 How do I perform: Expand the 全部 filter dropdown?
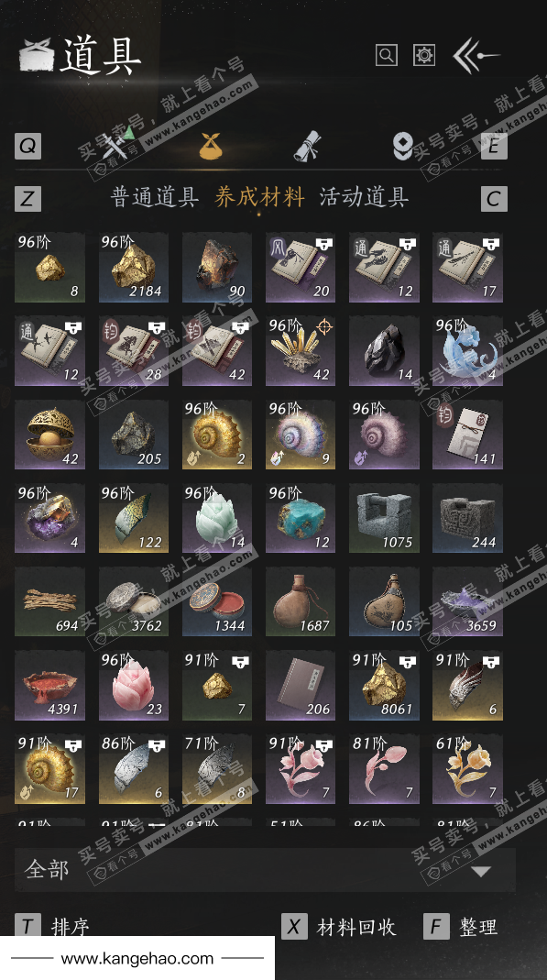(x=265, y=869)
